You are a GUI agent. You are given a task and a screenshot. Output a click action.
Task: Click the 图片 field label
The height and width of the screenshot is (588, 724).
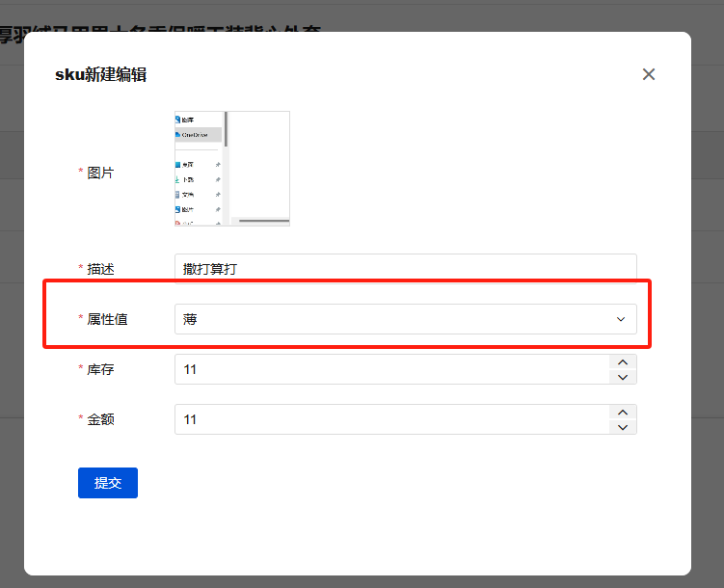(100, 173)
